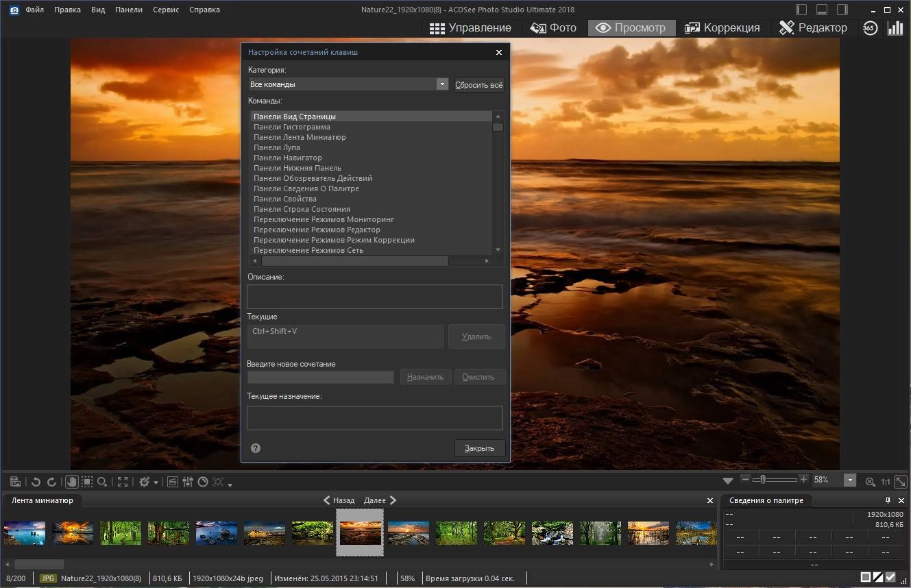This screenshot has height=588, width=911.
Task: Close the Лента миниатюр panel
Action: coord(710,501)
